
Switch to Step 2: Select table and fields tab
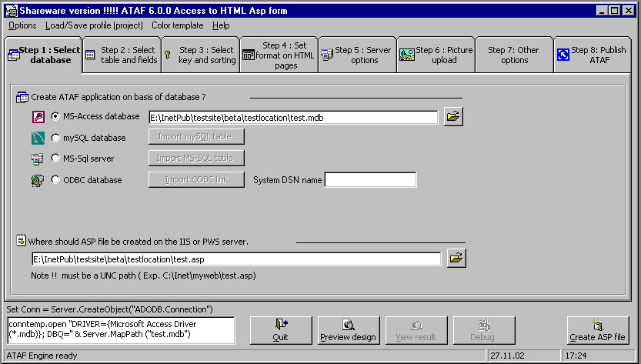point(121,55)
